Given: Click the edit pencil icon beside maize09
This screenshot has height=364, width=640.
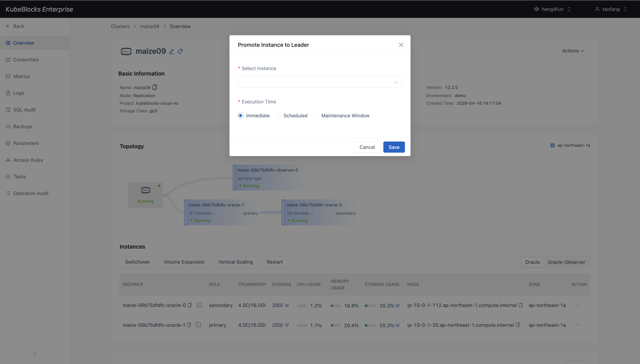Looking at the screenshot, I should (172, 52).
